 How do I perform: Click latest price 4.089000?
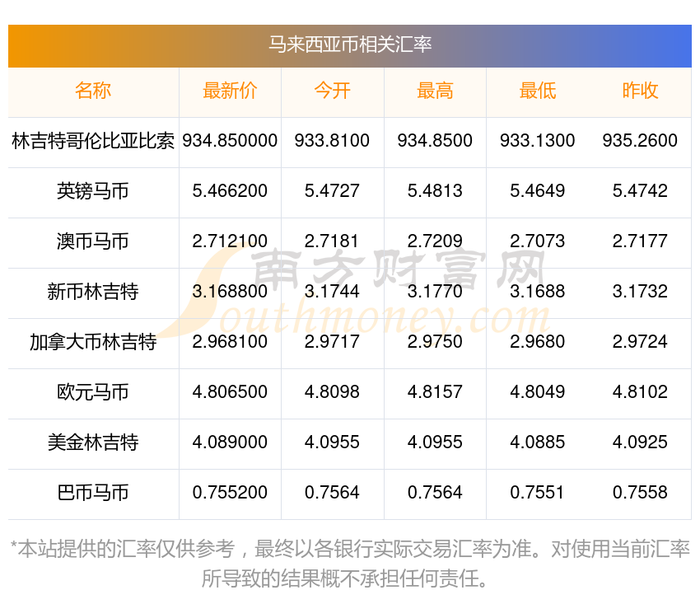230,442
